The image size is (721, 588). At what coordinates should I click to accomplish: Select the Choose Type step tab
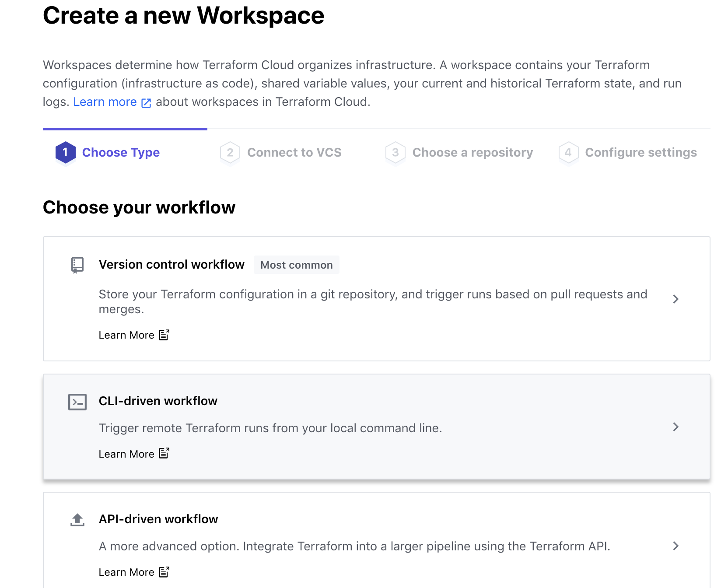[x=121, y=152]
